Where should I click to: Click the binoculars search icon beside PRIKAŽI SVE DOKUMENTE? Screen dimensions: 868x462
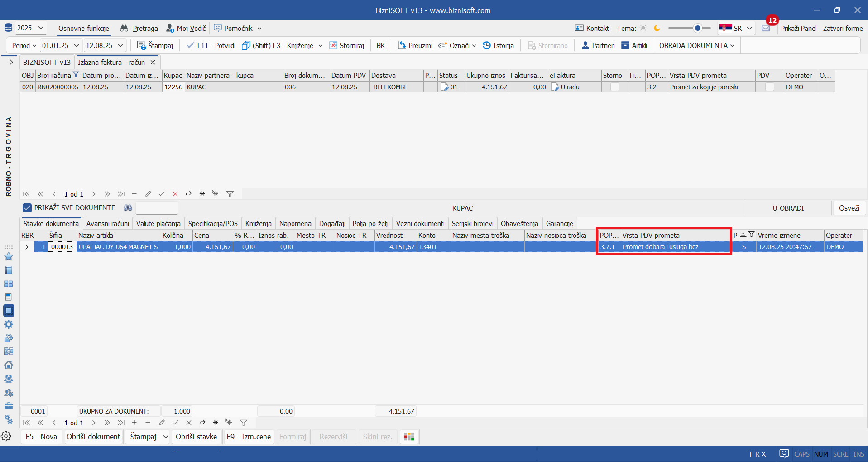click(x=128, y=208)
